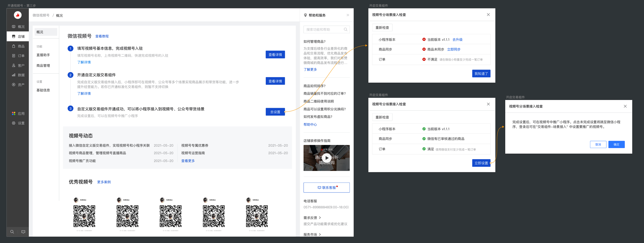Click 重新检查 in the passed-check dialog

coord(382,117)
